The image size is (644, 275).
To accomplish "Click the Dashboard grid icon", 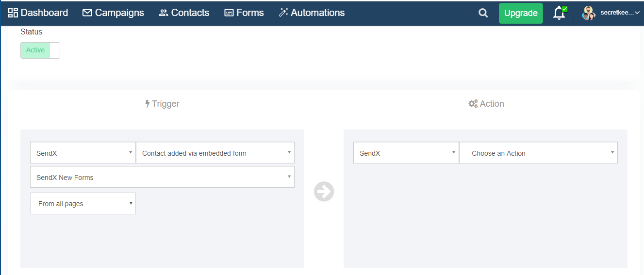I will click(x=13, y=13).
